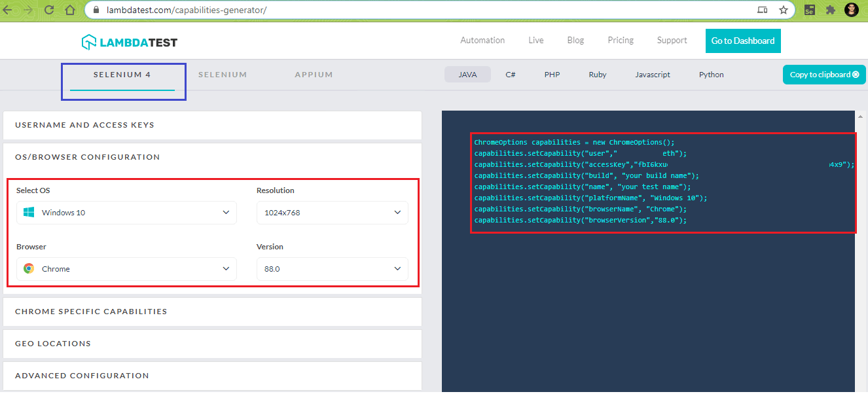Screen dimensions: 868x394
Task: Select the Python language tab
Action: tap(711, 75)
